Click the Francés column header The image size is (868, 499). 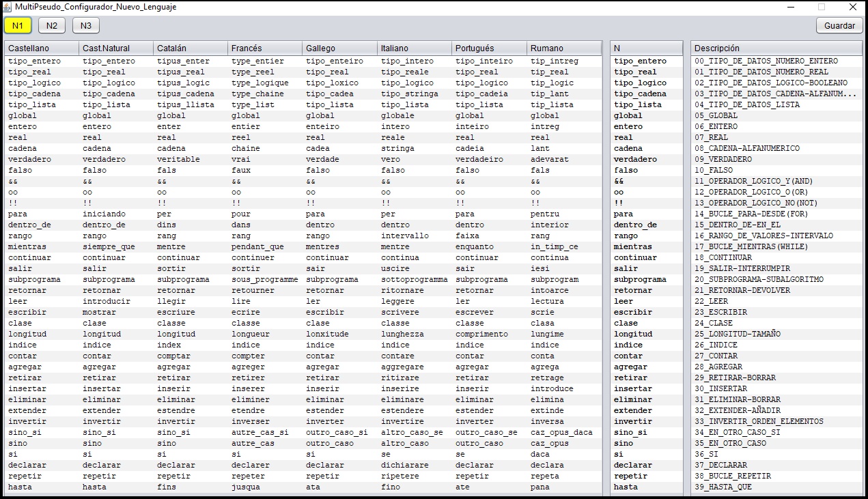(x=265, y=48)
